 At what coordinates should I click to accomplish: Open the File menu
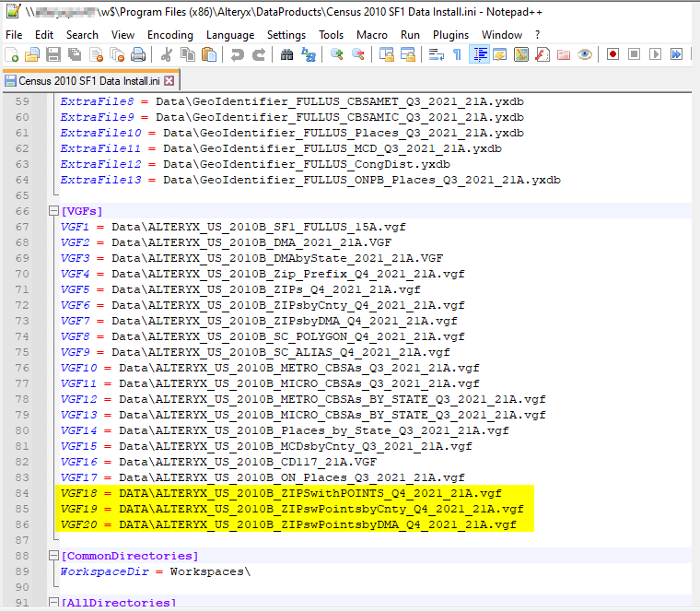[14, 35]
